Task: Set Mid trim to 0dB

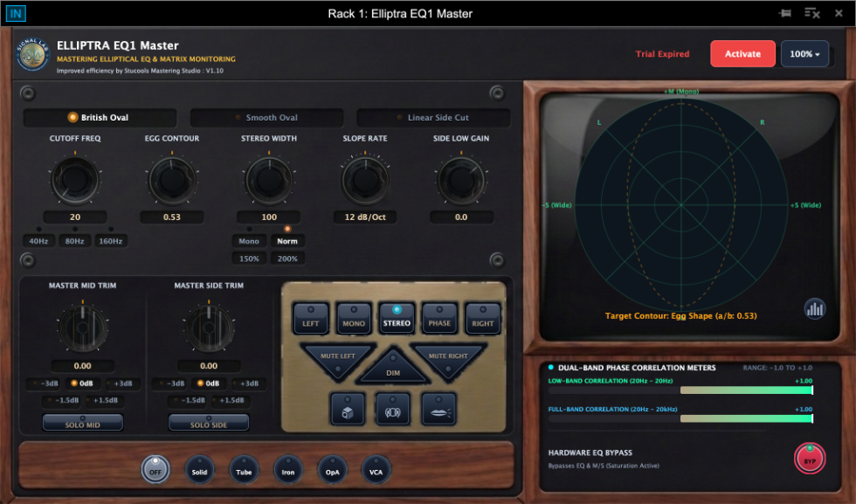Action: coord(83,383)
